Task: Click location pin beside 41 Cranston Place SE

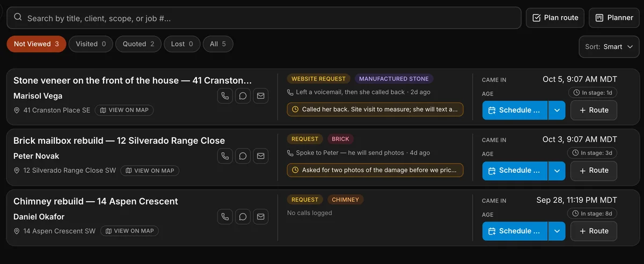Action: [x=17, y=111]
